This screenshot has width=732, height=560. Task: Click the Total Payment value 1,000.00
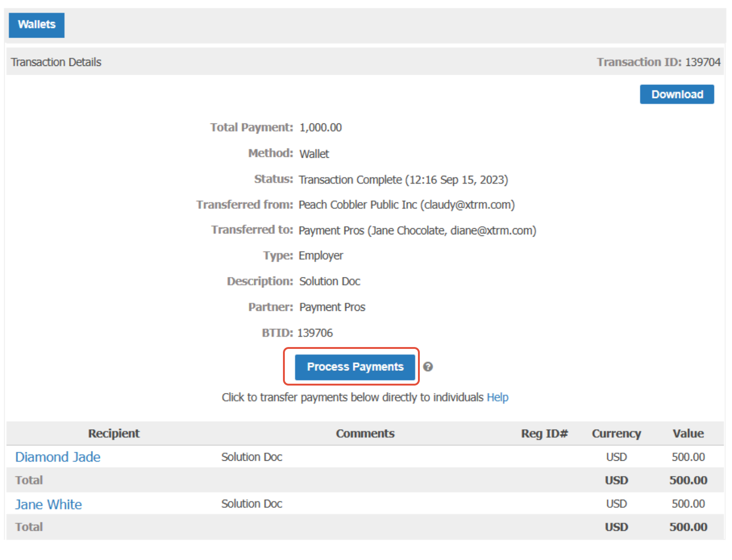[x=321, y=128]
